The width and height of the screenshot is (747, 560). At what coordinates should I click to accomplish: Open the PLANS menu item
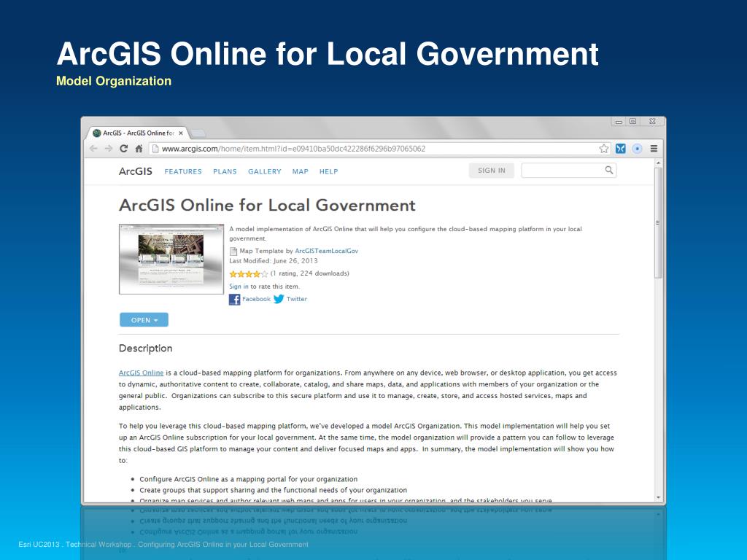pyautogui.click(x=225, y=171)
